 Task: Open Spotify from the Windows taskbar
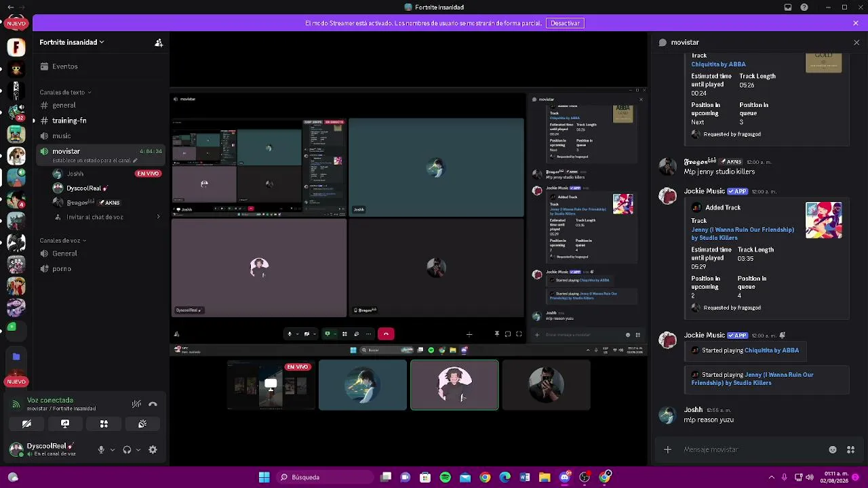point(445,477)
